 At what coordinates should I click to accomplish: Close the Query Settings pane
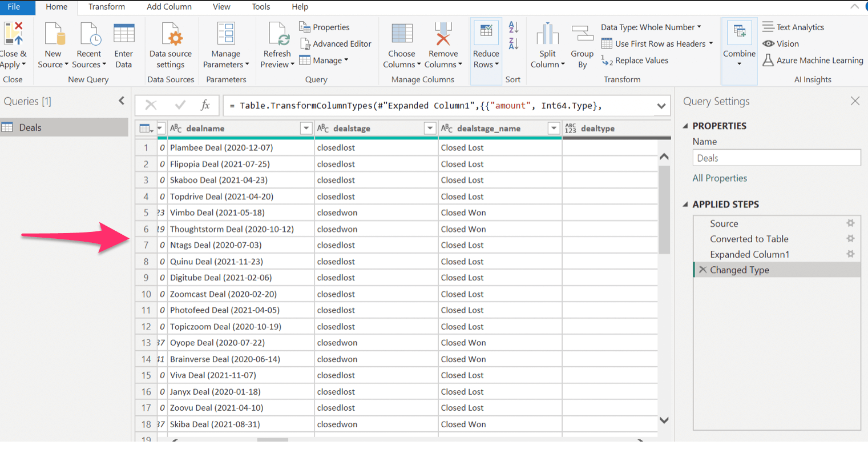tap(855, 101)
